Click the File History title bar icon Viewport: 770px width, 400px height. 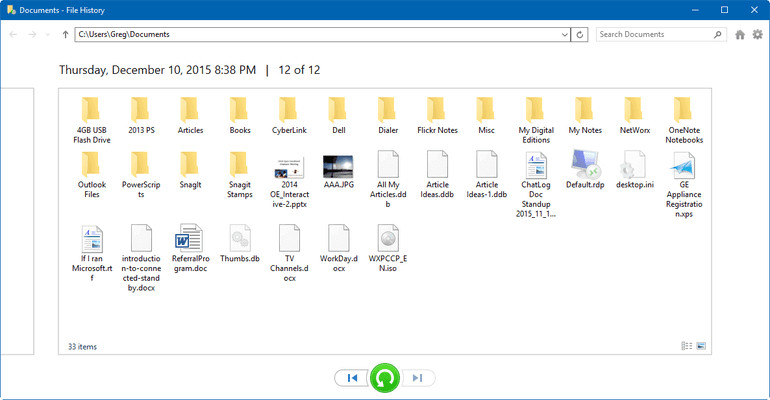pyautogui.click(x=11, y=10)
